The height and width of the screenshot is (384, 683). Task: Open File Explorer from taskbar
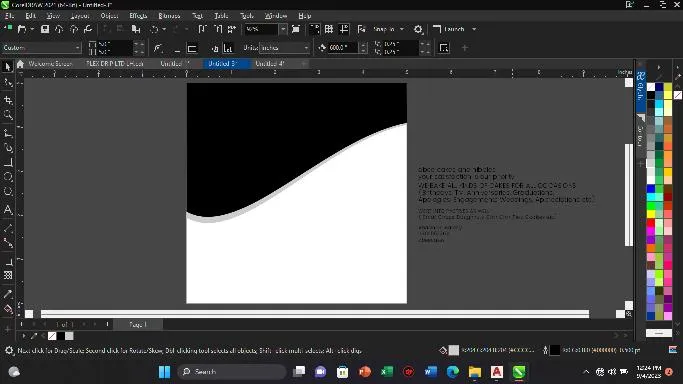pyautogui.click(x=474, y=372)
